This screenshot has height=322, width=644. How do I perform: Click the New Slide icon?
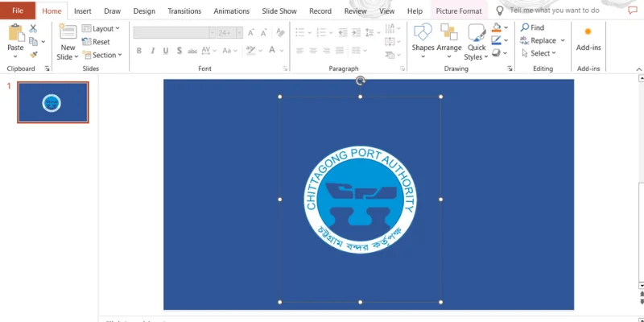(x=68, y=31)
